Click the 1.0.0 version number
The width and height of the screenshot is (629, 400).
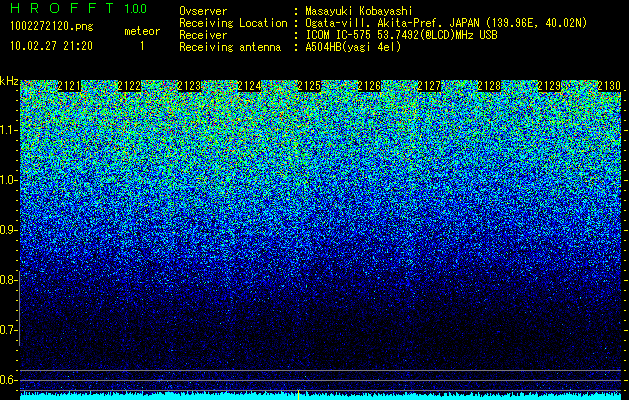coord(135,9)
